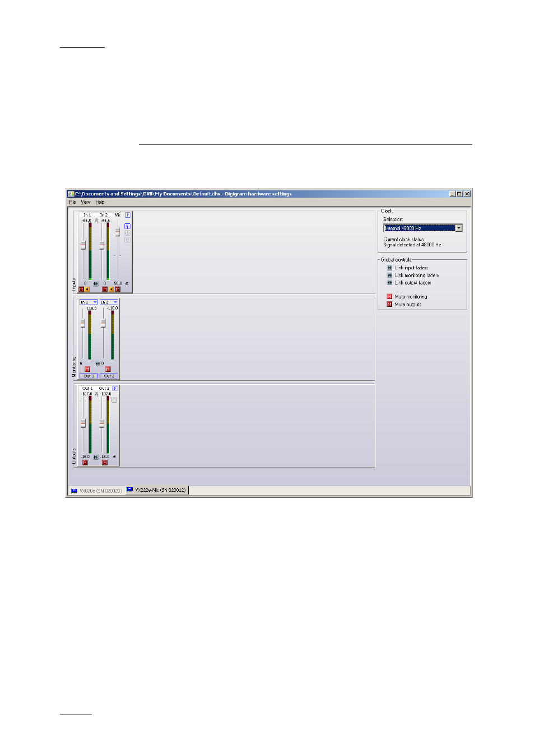This screenshot has height=756, width=535.
Task: Open the Help menu
Action: click(100, 202)
